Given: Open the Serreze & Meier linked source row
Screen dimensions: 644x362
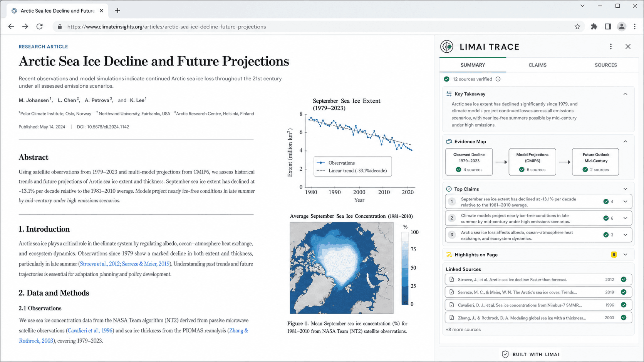Looking at the screenshot, I should [x=538, y=292].
